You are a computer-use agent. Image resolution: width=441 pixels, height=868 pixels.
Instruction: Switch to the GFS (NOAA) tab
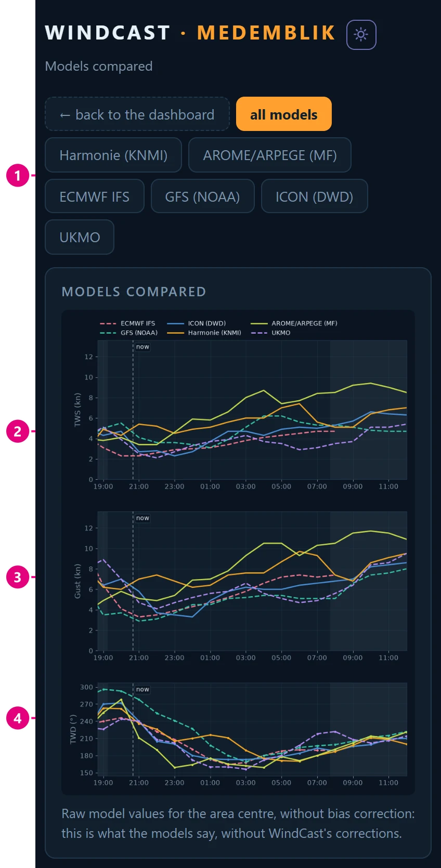(x=203, y=196)
